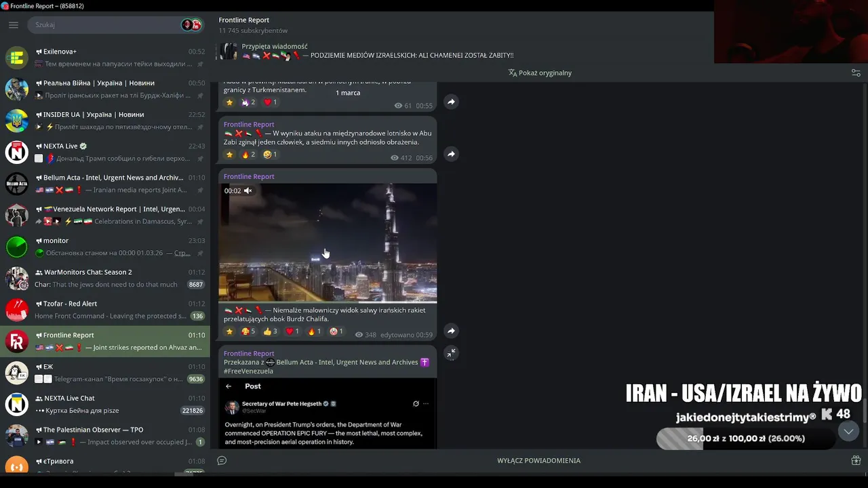The width and height of the screenshot is (868, 488).
Task: Click the Bellum Acta black logo avatar
Action: point(16,184)
